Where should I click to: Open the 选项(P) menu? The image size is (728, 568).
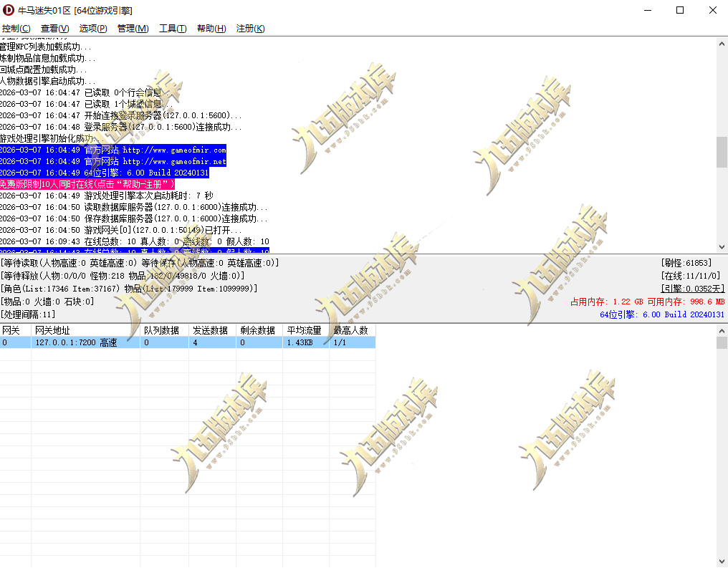pos(93,29)
